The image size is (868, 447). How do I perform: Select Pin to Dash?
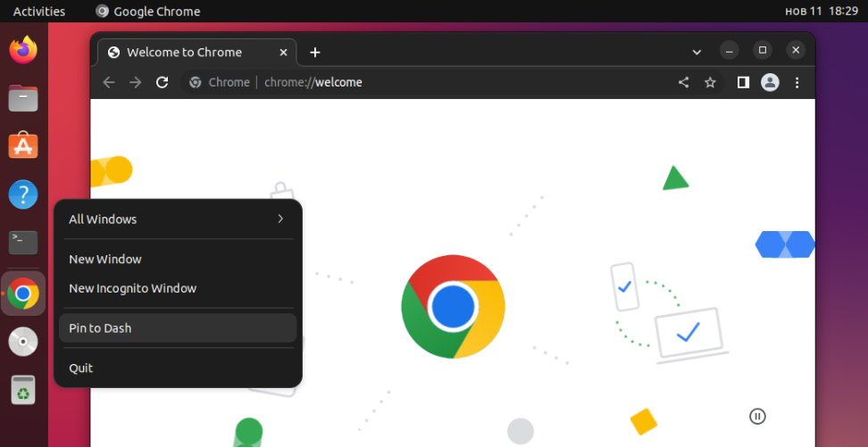pos(178,328)
